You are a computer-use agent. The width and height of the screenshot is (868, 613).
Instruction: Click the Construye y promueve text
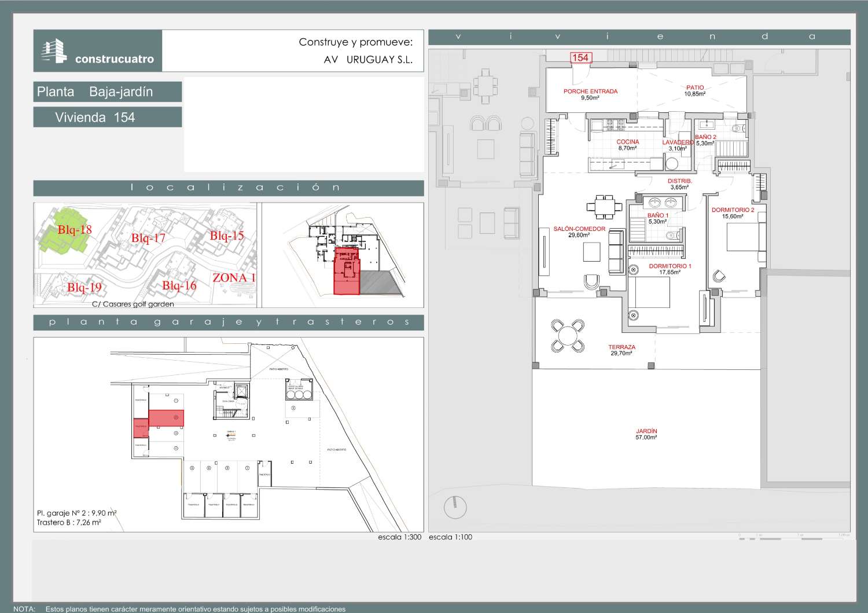tap(356, 42)
